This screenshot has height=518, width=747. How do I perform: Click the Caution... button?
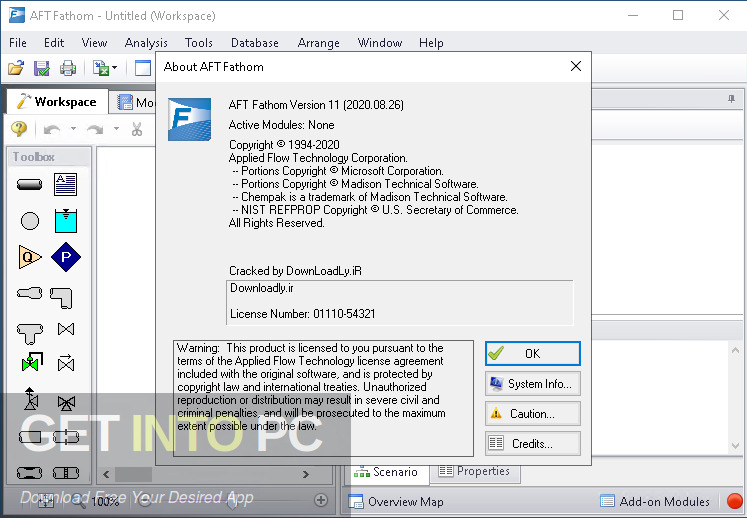[x=533, y=414]
